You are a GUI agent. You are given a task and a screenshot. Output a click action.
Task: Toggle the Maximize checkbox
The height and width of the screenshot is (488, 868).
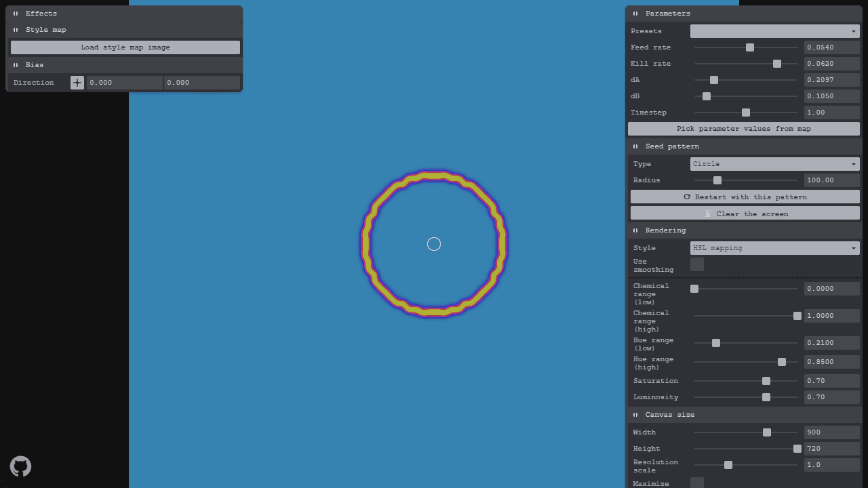(x=697, y=483)
